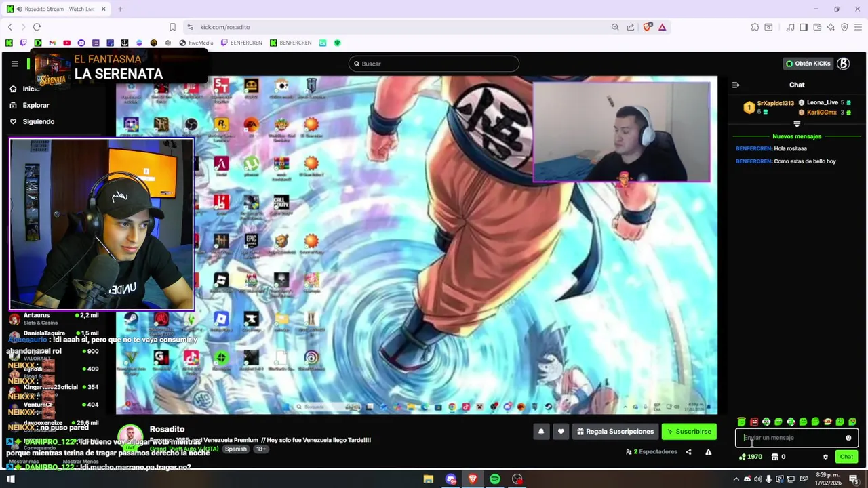
Task: Open File Explorer from taskbar
Action: coord(429,479)
